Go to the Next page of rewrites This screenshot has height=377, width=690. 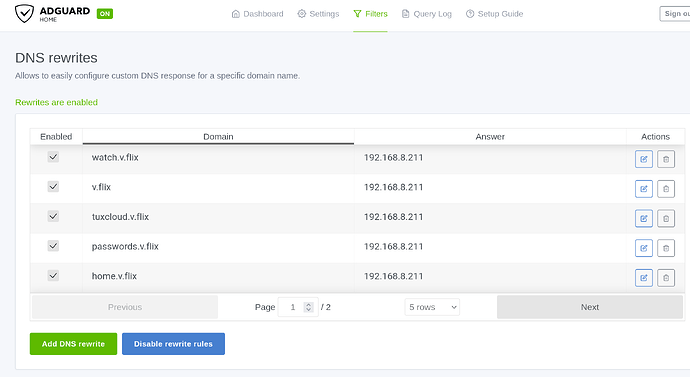(x=590, y=307)
